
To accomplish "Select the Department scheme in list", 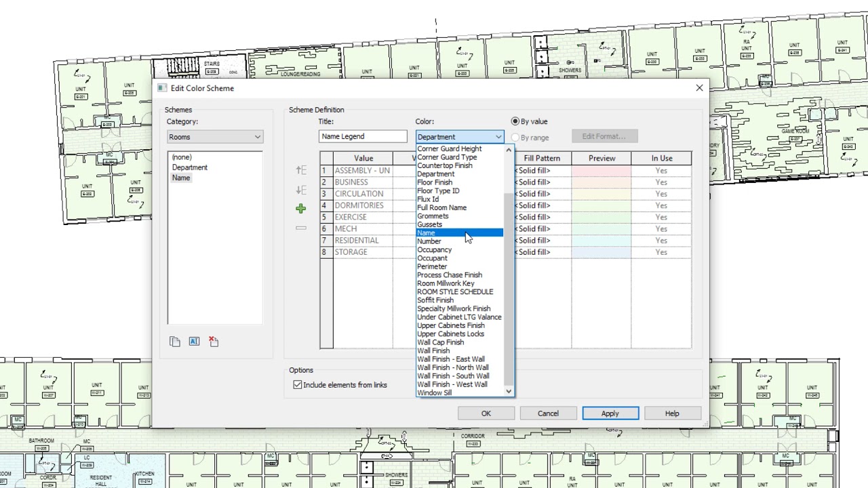I will pyautogui.click(x=190, y=167).
